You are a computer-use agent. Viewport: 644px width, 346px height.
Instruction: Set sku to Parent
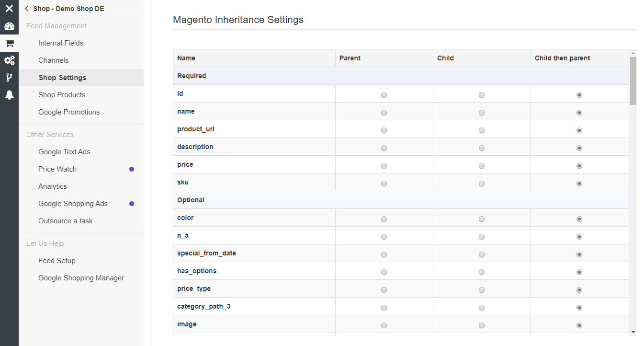pos(384,184)
